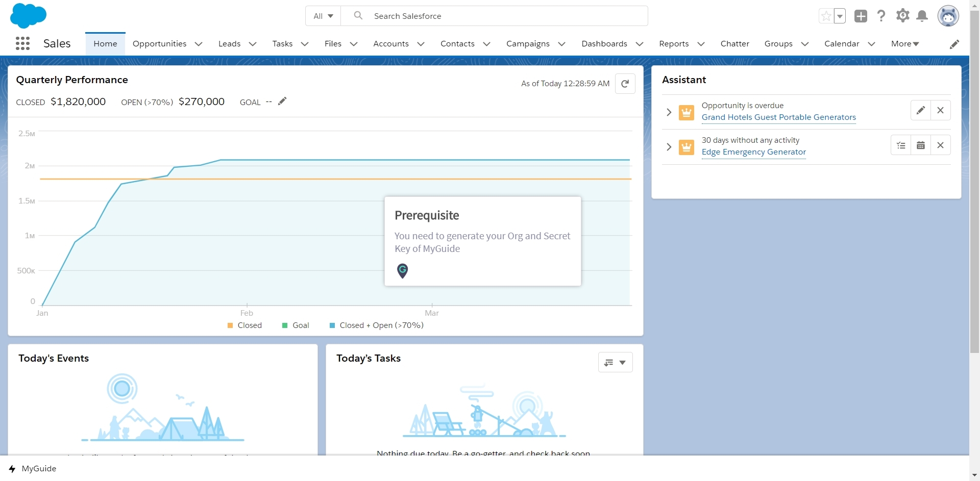This screenshot has height=481, width=980.
Task: Open the Groups tab dropdown chevron
Action: coord(804,44)
